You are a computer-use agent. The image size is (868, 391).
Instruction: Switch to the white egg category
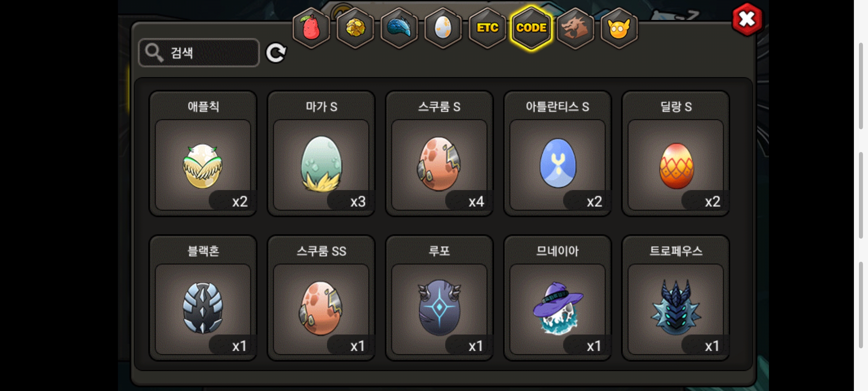click(443, 28)
